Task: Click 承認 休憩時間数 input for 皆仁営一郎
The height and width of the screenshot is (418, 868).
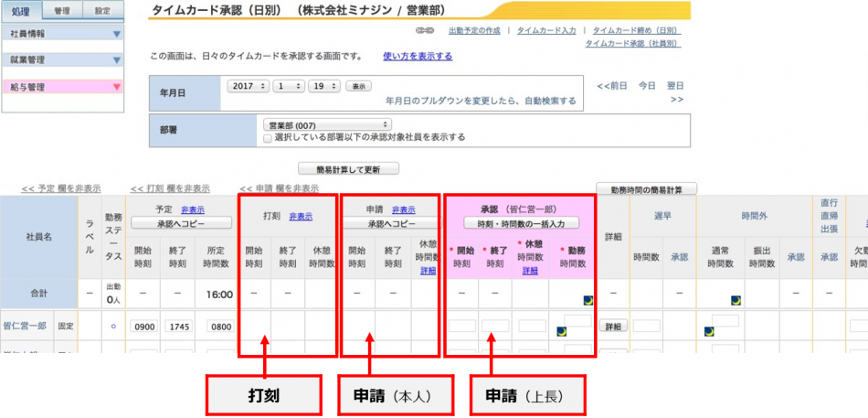Action: [x=532, y=326]
